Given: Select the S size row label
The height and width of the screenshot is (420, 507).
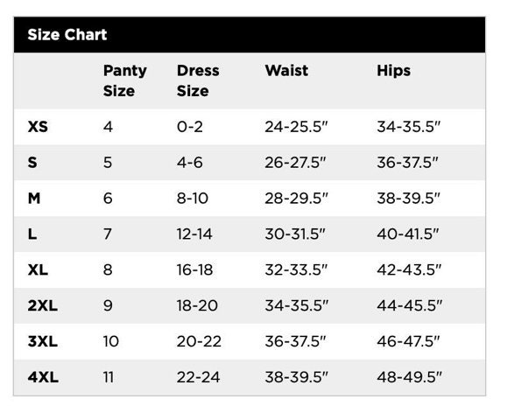Looking at the screenshot, I should pos(32,162).
